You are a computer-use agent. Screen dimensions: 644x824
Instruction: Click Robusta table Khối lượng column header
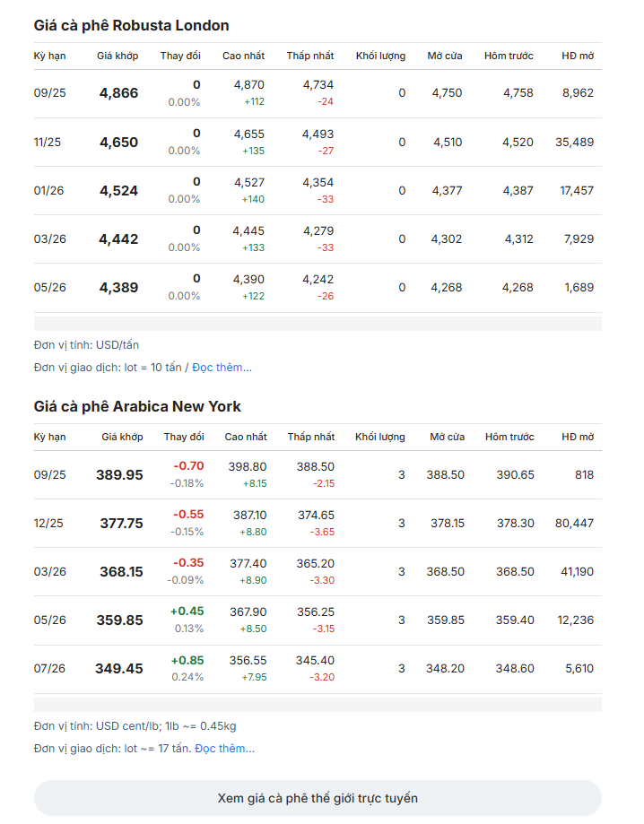(x=380, y=56)
